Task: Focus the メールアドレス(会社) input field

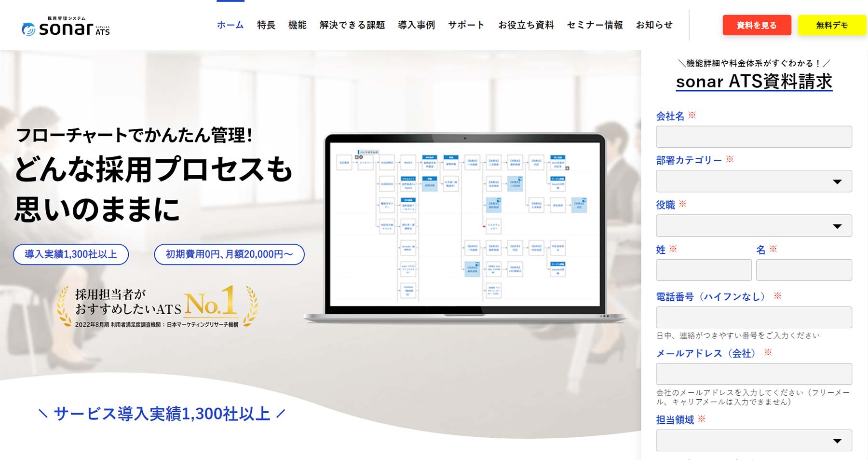Action: point(754,374)
